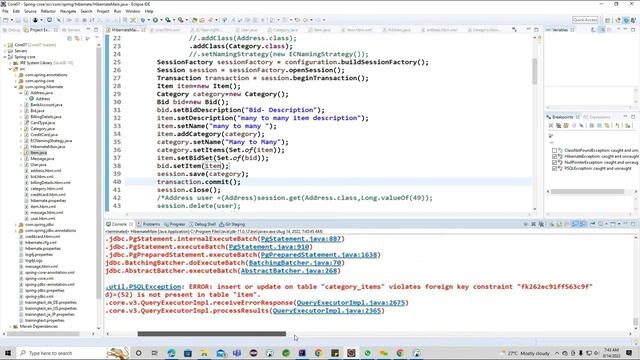Follow the PgPreparedStatement.java:1638 link
This screenshot has width=640, height=360.
pos(319,255)
